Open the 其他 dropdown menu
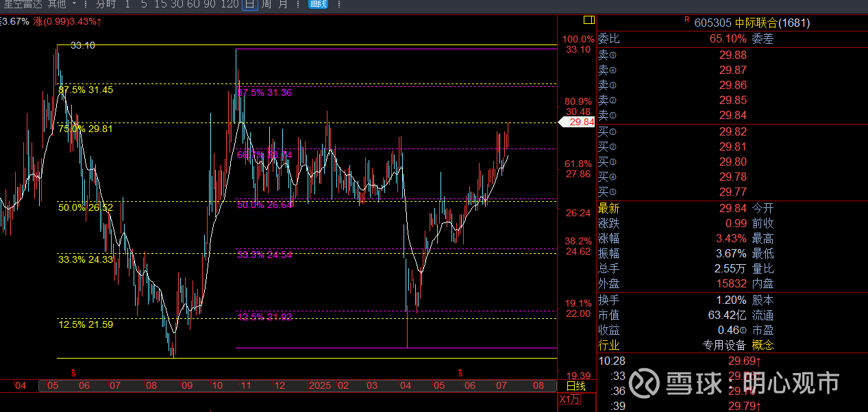The image size is (868, 412). coord(62,4)
